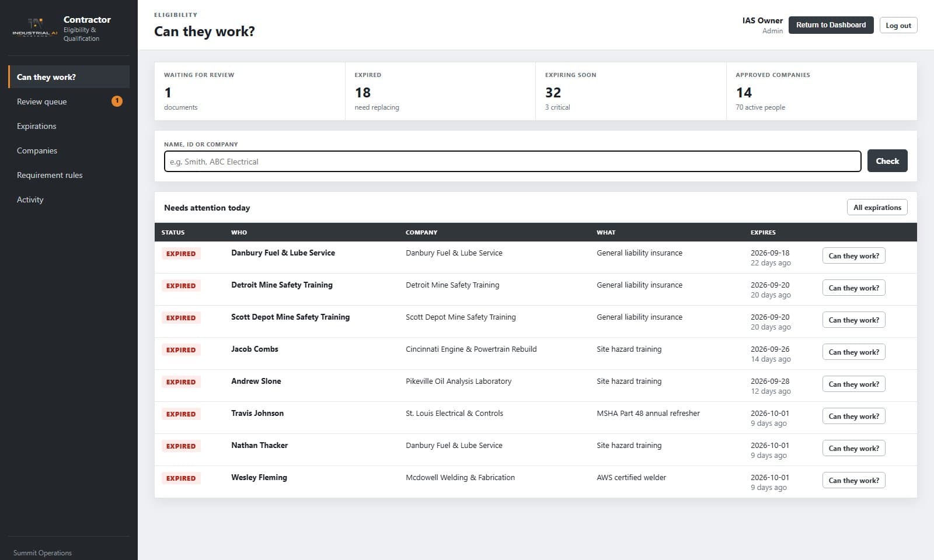
Task: Click the 2026-09-18 expiry date
Action: [770, 253]
